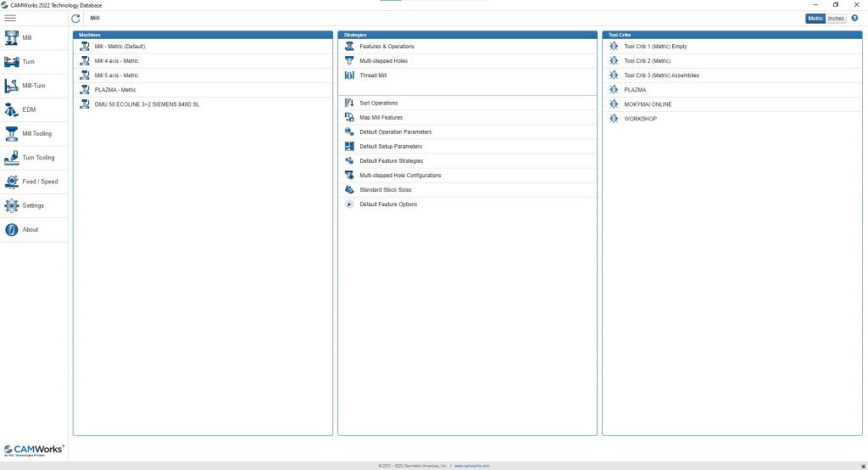
Task: Open the EDM sidebar icon
Action: coord(12,109)
